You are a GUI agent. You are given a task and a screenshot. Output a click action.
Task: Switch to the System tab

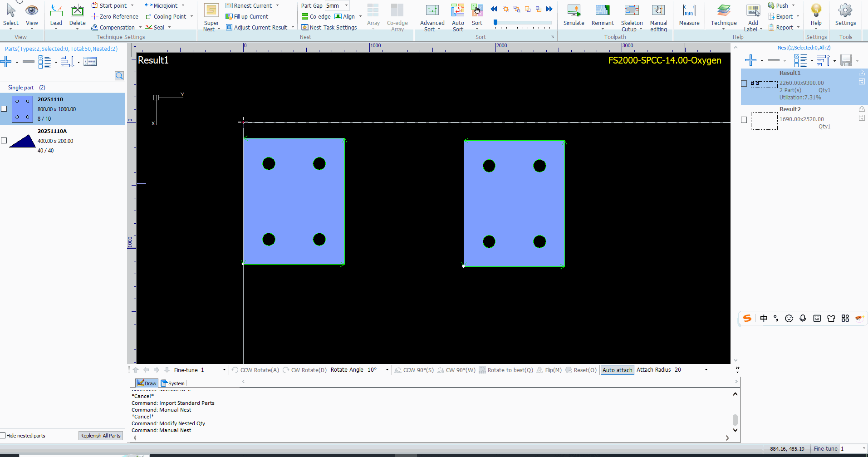coord(173,383)
